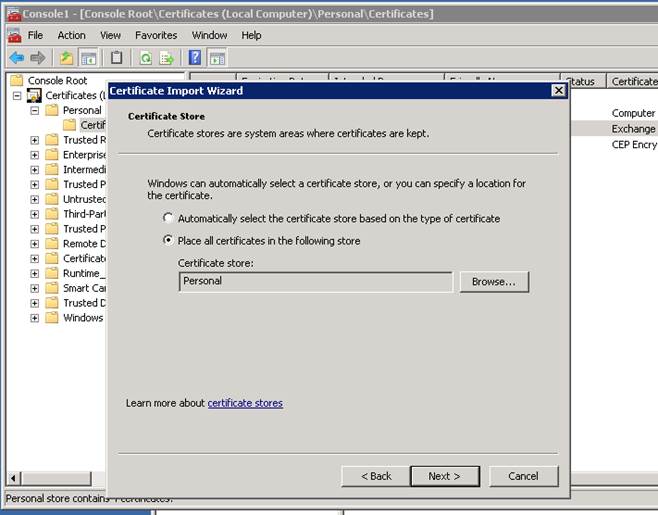Expand the Smart Card folder node

35,288
